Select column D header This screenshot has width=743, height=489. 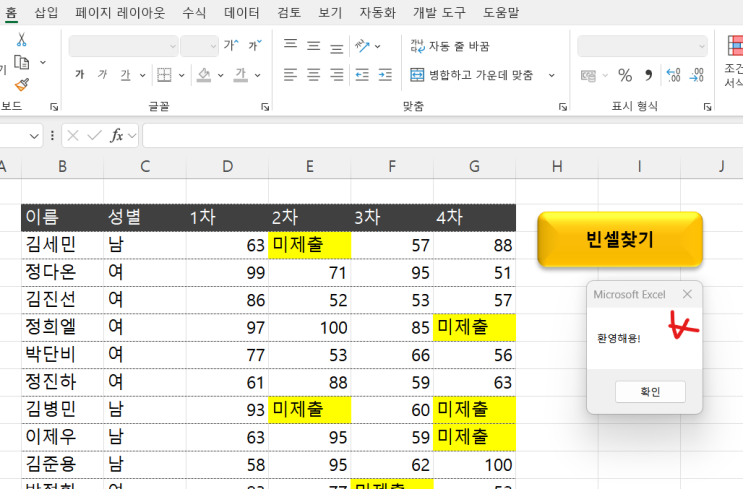tap(227, 166)
